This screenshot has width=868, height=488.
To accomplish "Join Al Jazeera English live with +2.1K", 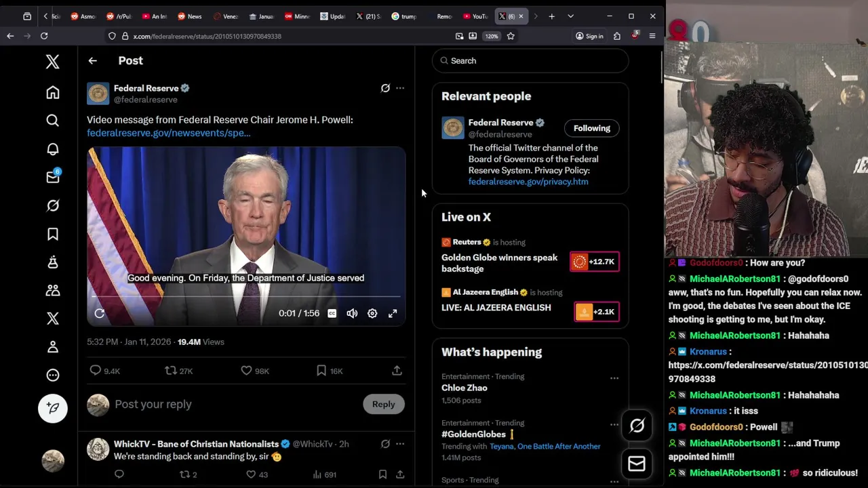I will pyautogui.click(x=597, y=312).
